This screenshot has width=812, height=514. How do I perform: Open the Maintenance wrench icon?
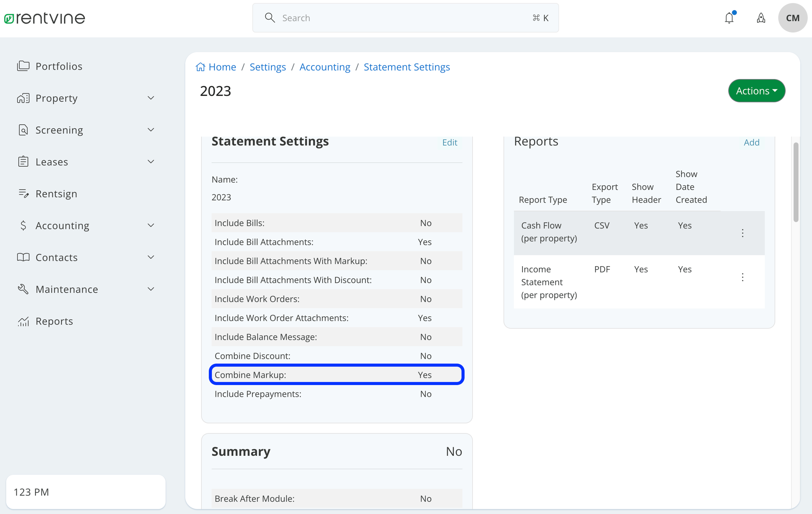click(24, 289)
